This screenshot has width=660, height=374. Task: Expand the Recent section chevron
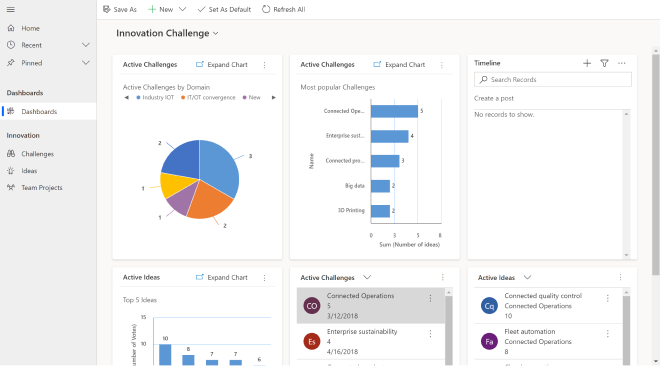pos(85,45)
